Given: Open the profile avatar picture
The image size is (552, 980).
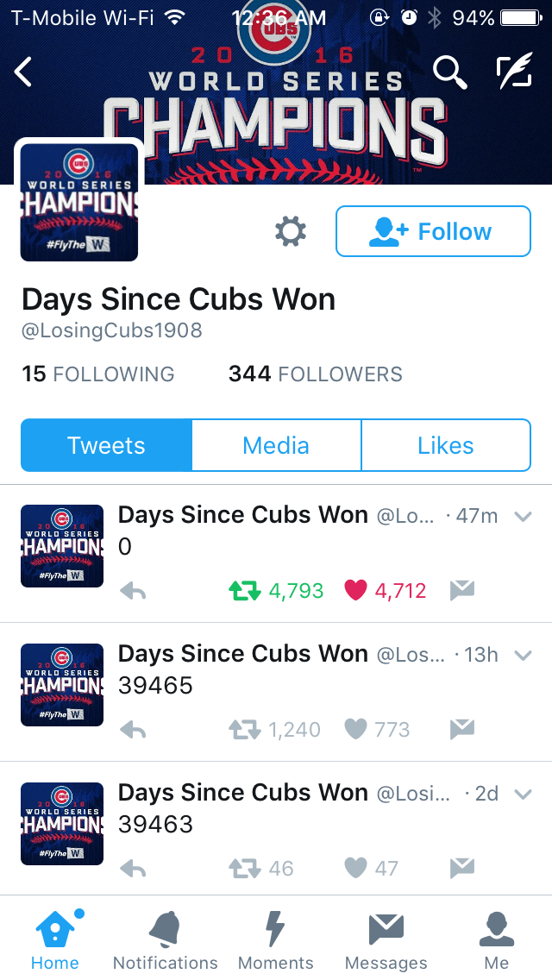Looking at the screenshot, I should click(79, 202).
